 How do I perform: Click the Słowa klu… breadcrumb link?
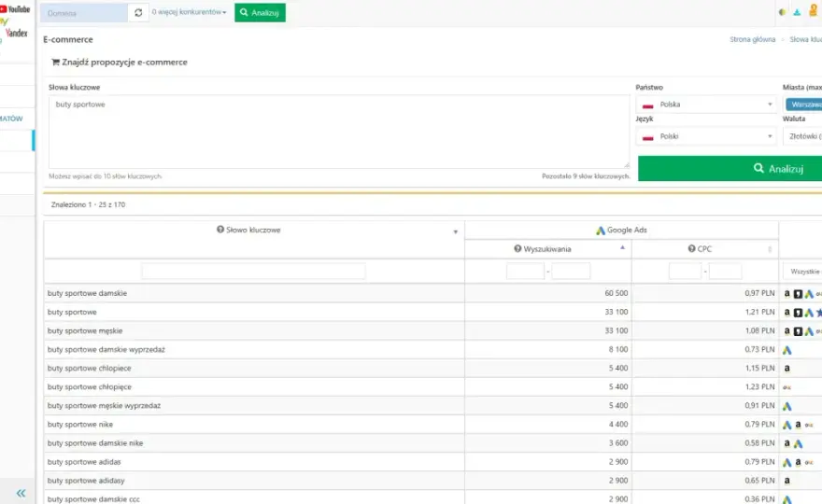(806, 39)
